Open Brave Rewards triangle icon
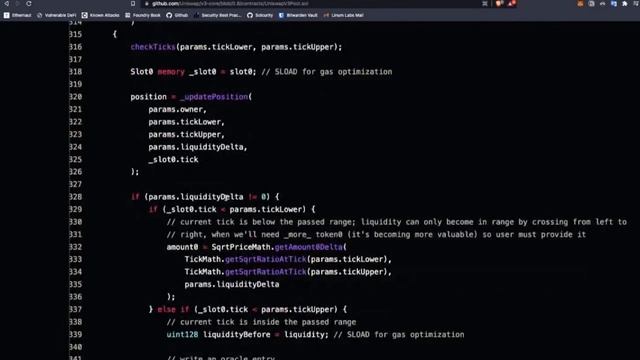 click(511, 4)
